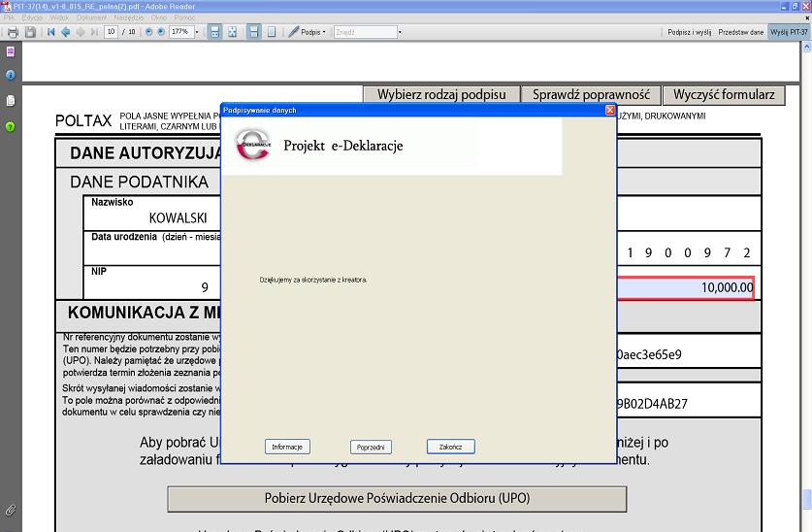Click the Podpis pen icon in toolbar
The image size is (812, 532).
pyautogui.click(x=294, y=32)
